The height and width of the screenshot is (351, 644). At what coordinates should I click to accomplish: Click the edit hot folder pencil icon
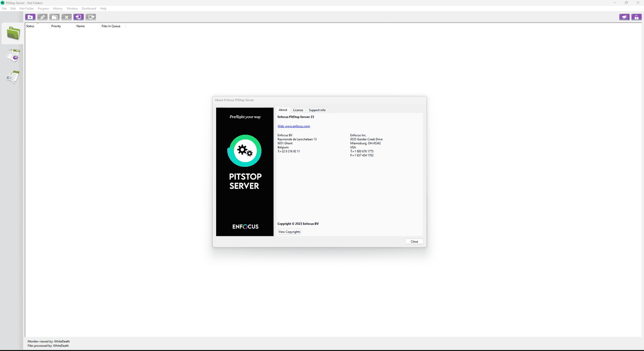[x=42, y=17]
